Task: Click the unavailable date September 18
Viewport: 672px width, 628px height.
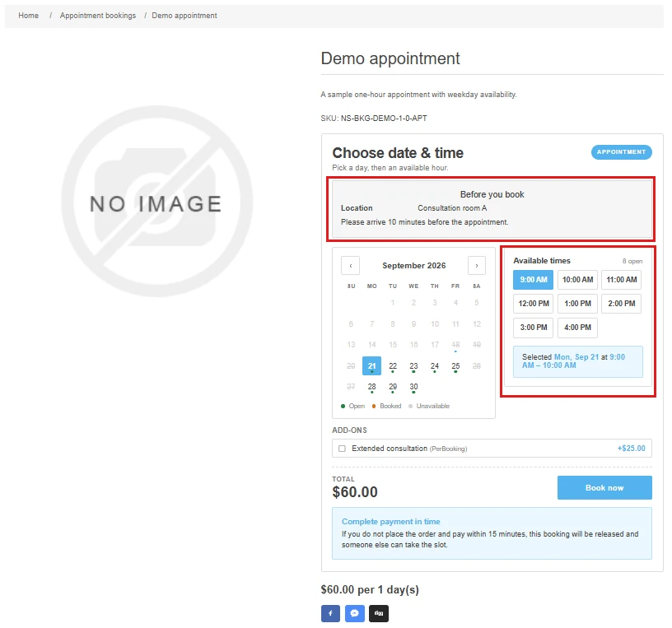Action: tap(455, 345)
